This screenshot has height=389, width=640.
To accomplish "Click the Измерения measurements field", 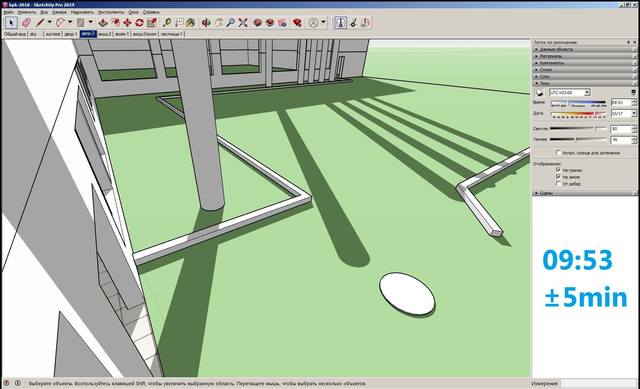I will (x=598, y=383).
